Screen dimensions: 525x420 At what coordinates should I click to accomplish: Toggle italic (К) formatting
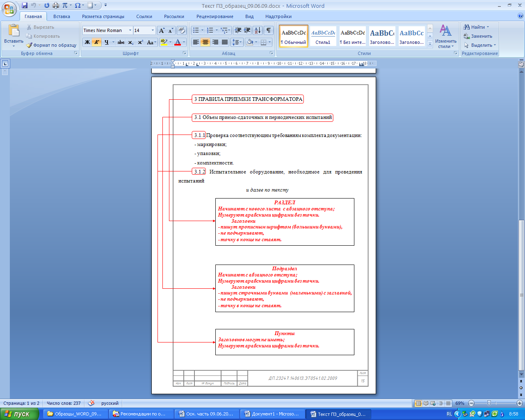[97, 42]
